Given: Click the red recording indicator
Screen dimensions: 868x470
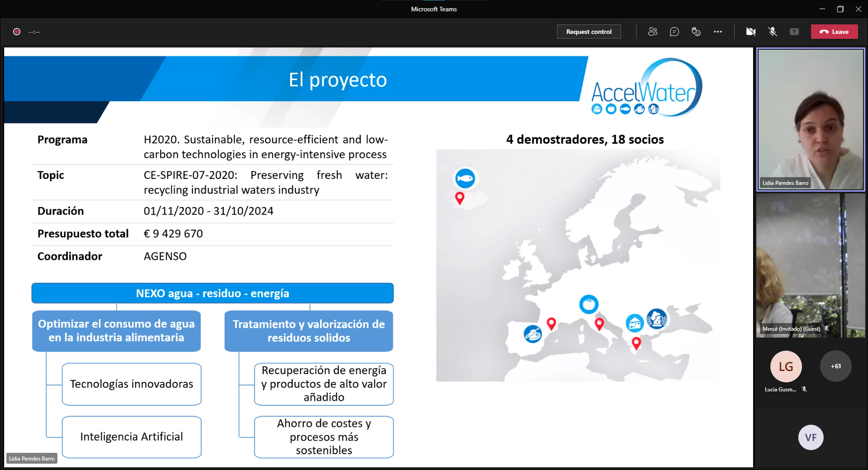Looking at the screenshot, I should [17, 32].
